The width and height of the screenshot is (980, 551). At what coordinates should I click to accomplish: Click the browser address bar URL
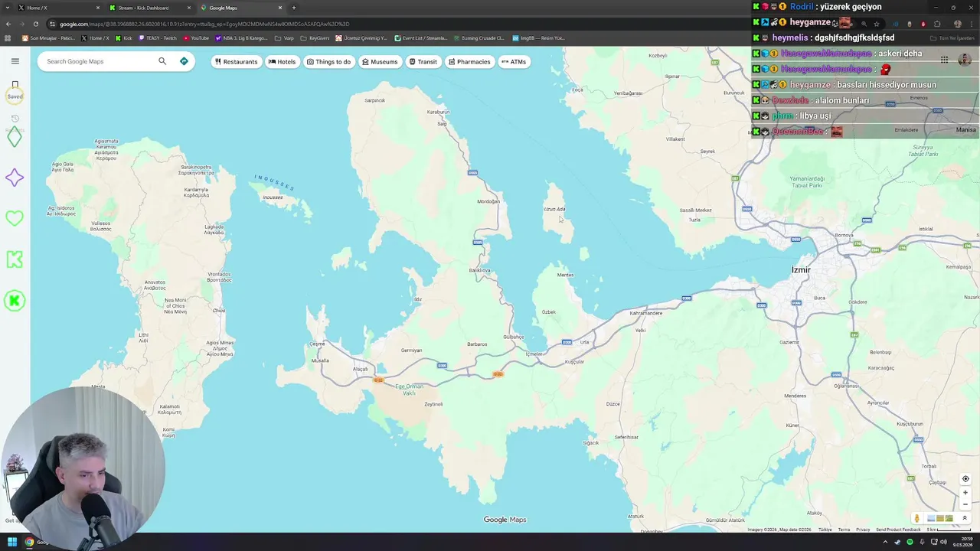pos(204,24)
